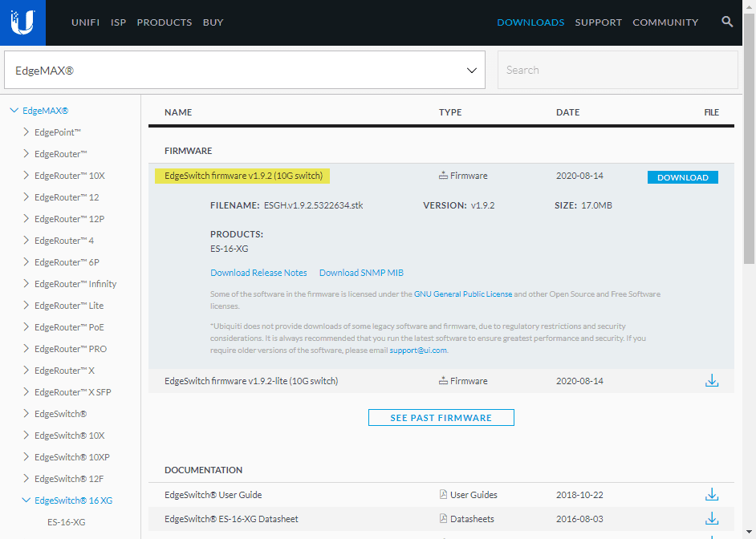The image size is (756, 539).
Task: Collapse EdgeSwitch firmware v1.9.2 (10G switch) row
Action: [x=243, y=176]
